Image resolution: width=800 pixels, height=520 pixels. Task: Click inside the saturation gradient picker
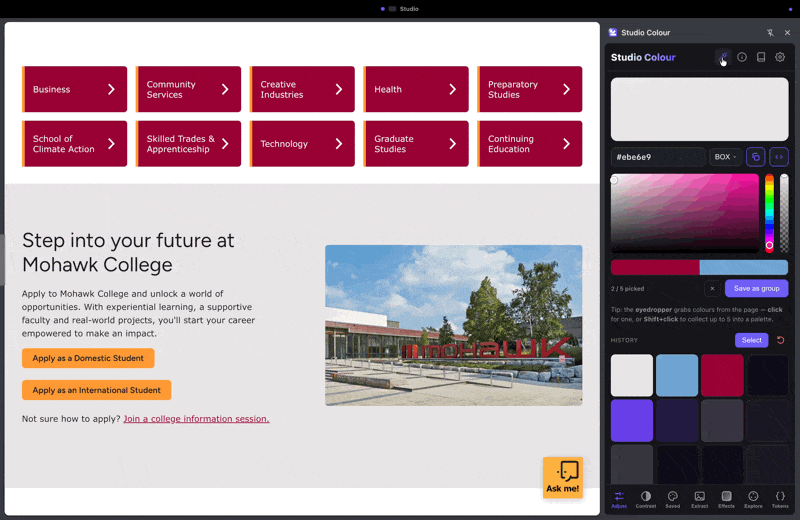pos(685,213)
